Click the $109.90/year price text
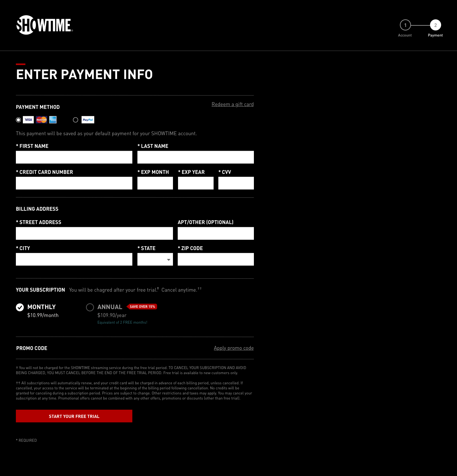Image resolution: width=457 pixels, height=476 pixels. (x=112, y=315)
